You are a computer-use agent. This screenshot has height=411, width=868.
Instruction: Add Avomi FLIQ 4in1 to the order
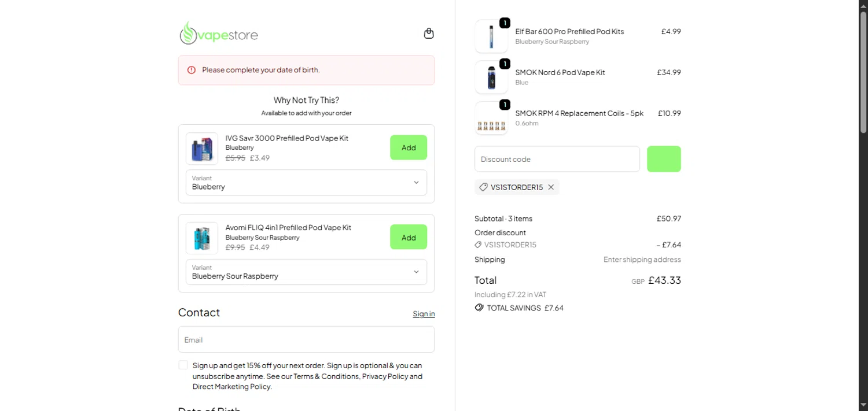(x=409, y=237)
